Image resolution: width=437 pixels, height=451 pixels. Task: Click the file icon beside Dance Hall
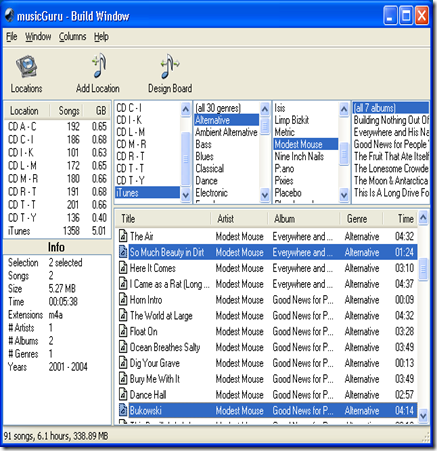click(x=123, y=394)
